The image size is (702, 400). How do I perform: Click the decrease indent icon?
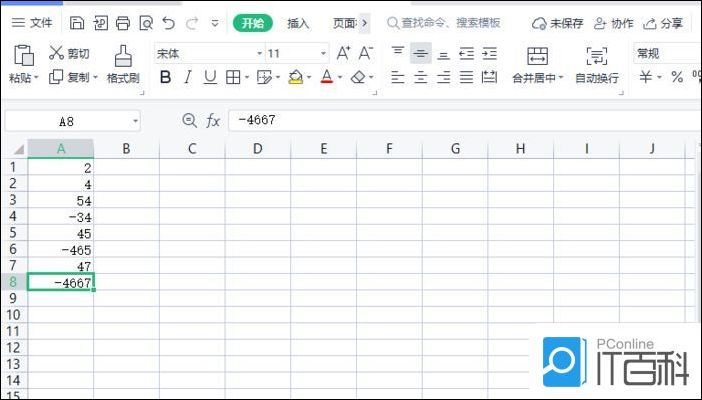click(x=467, y=53)
